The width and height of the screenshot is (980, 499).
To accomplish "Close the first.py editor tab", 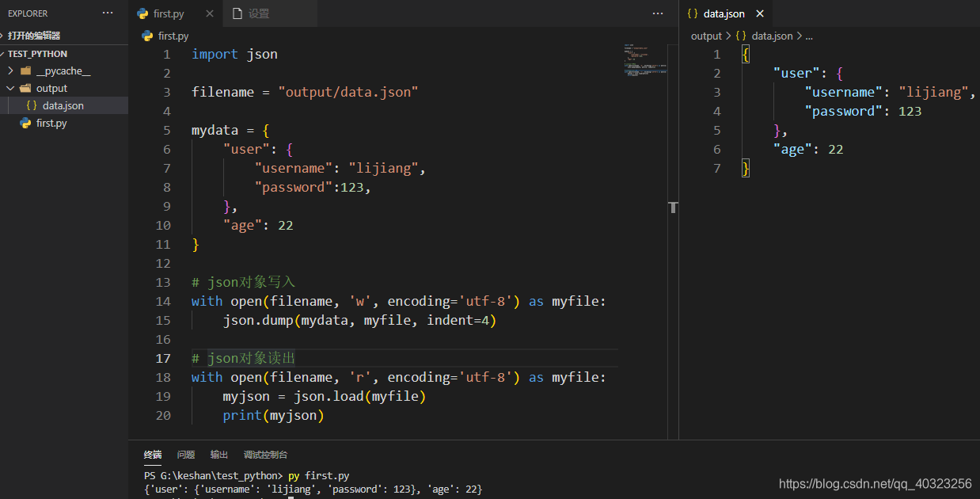I will pyautogui.click(x=209, y=13).
